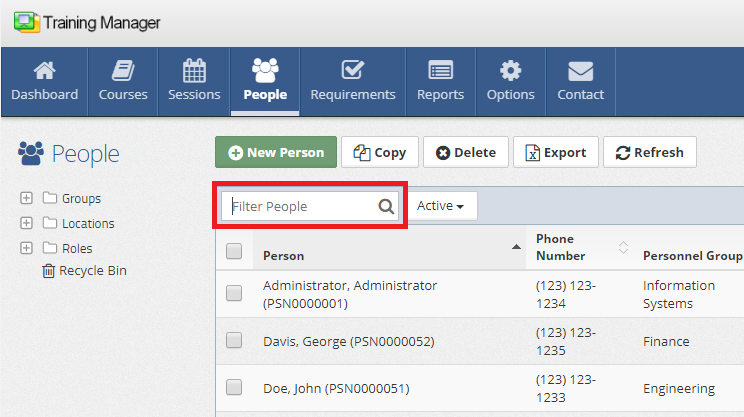Click the Filter People search field
Viewport: 744px width, 417px height.
click(x=300, y=206)
